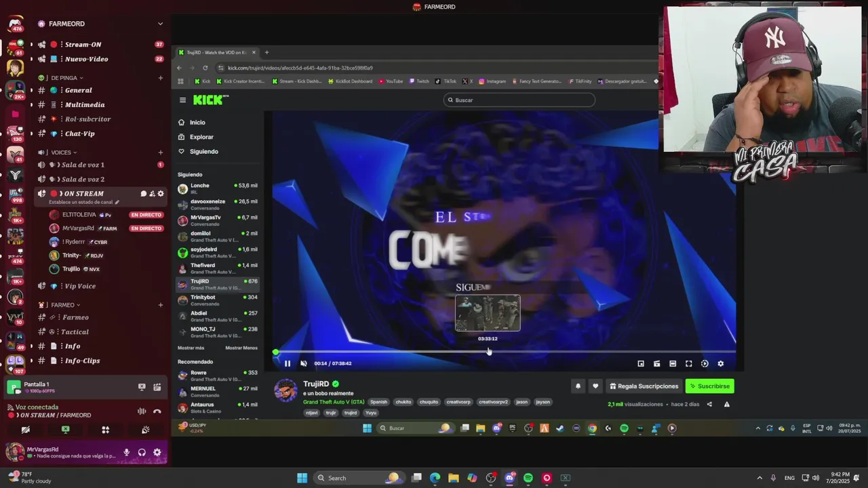The height and width of the screenshot is (488, 868).
Task: Focus the Kick Buscar search field
Action: [519, 100]
